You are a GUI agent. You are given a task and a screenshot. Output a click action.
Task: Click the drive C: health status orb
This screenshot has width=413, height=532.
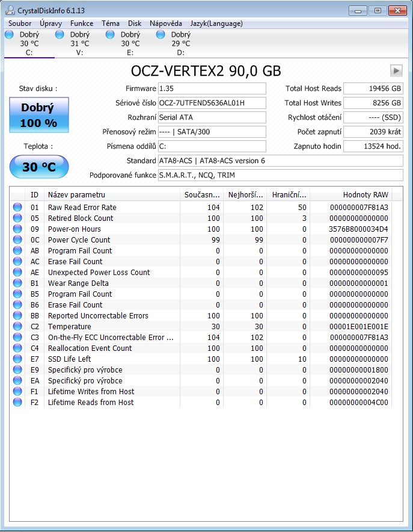pyautogui.click(x=9, y=35)
